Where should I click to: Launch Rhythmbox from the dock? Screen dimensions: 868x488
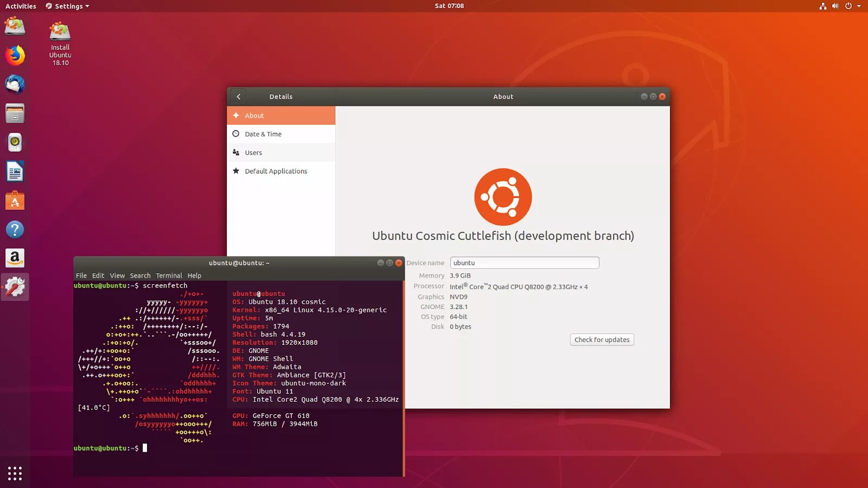pyautogui.click(x=15, y=143)
